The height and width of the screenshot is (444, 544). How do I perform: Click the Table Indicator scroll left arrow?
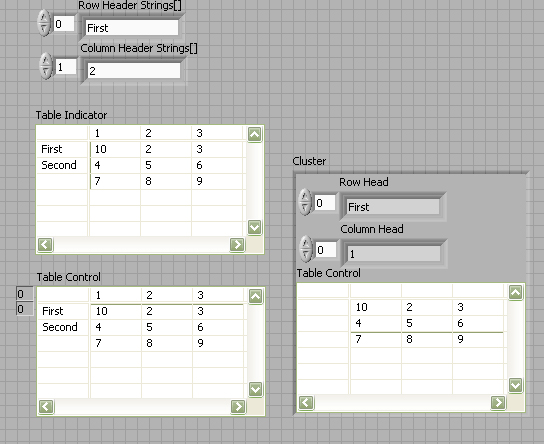45,245
